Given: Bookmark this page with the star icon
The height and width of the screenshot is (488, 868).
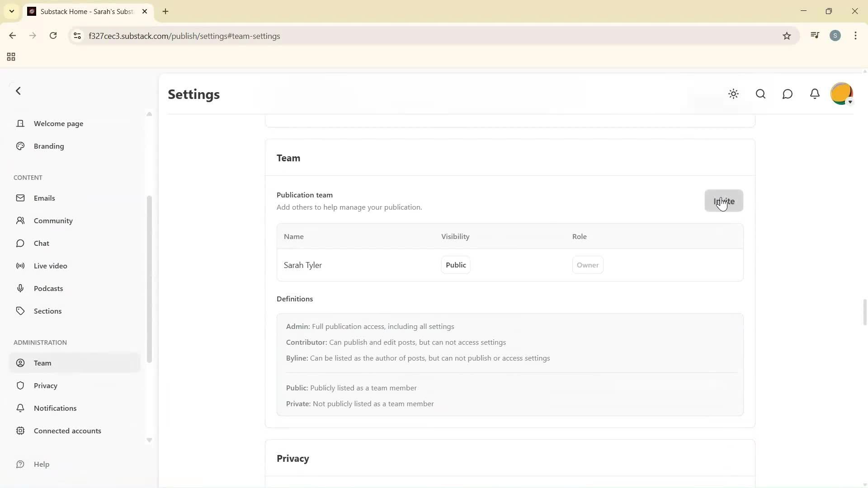Looking at the screenshot, I should click(x=787, y=36).
